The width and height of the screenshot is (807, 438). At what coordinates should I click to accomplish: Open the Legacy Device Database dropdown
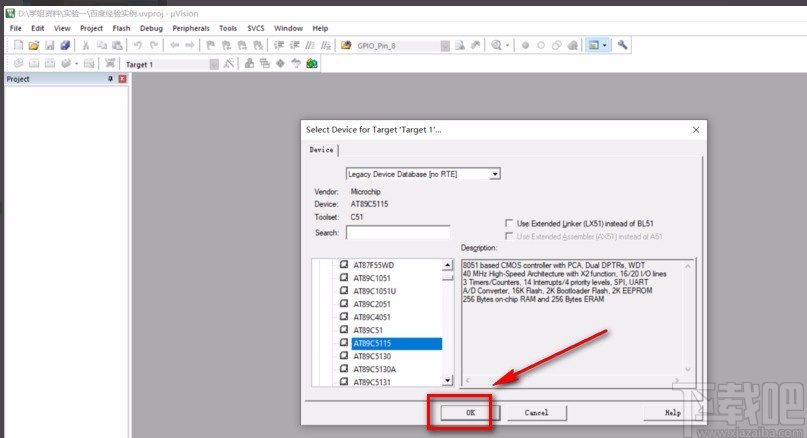click(x=495, y=174)
